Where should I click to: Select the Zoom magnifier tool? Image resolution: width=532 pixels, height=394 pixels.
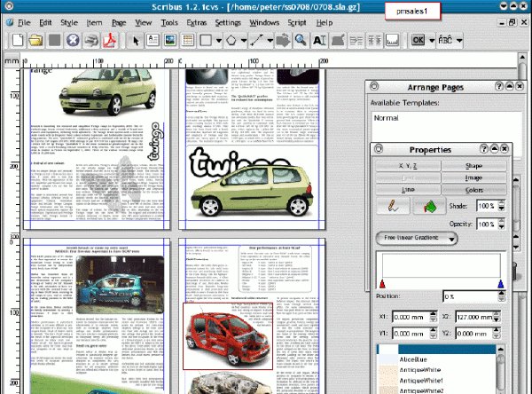(x=301, y=40)
